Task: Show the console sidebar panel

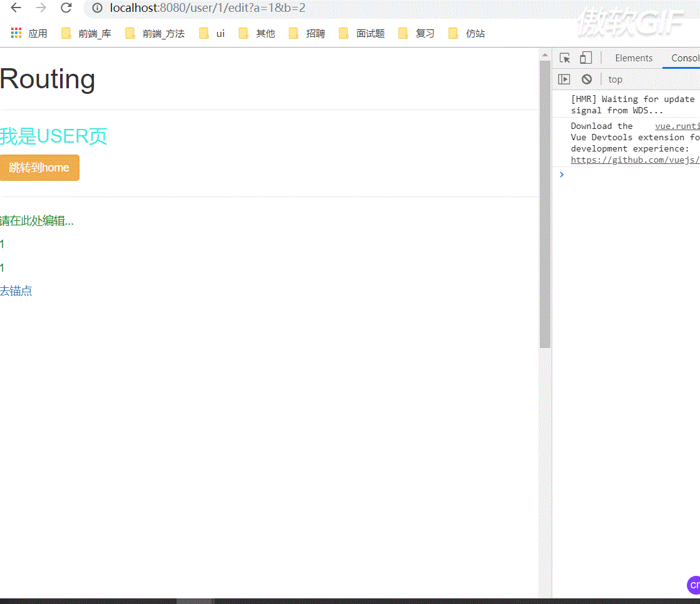Action: click(564, 79)
